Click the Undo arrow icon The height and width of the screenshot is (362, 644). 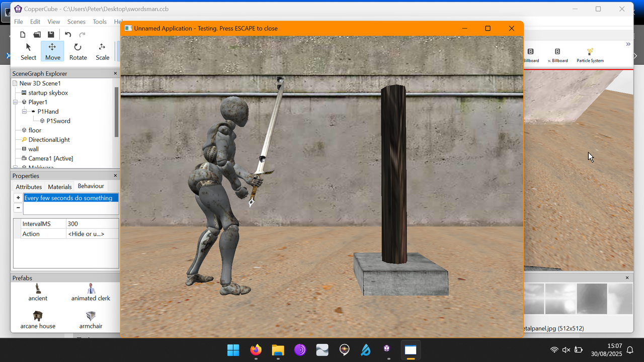68,34
